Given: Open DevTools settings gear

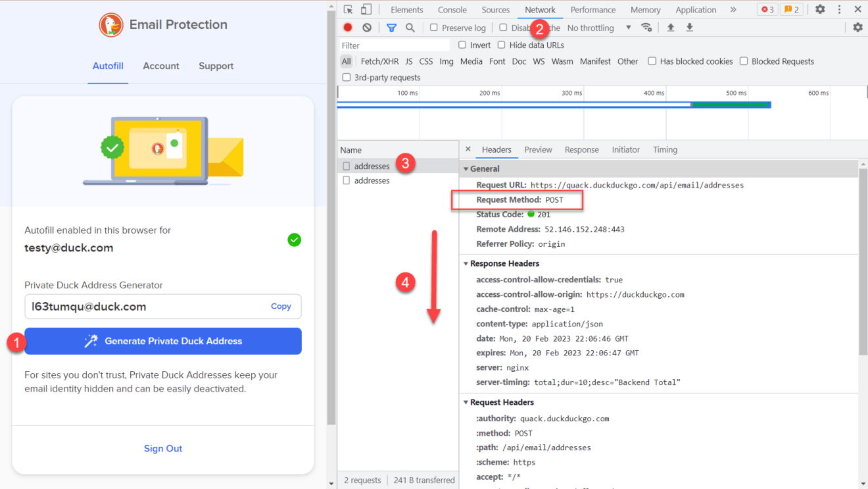Looking at the screenshot, I should tap(820, 9).
